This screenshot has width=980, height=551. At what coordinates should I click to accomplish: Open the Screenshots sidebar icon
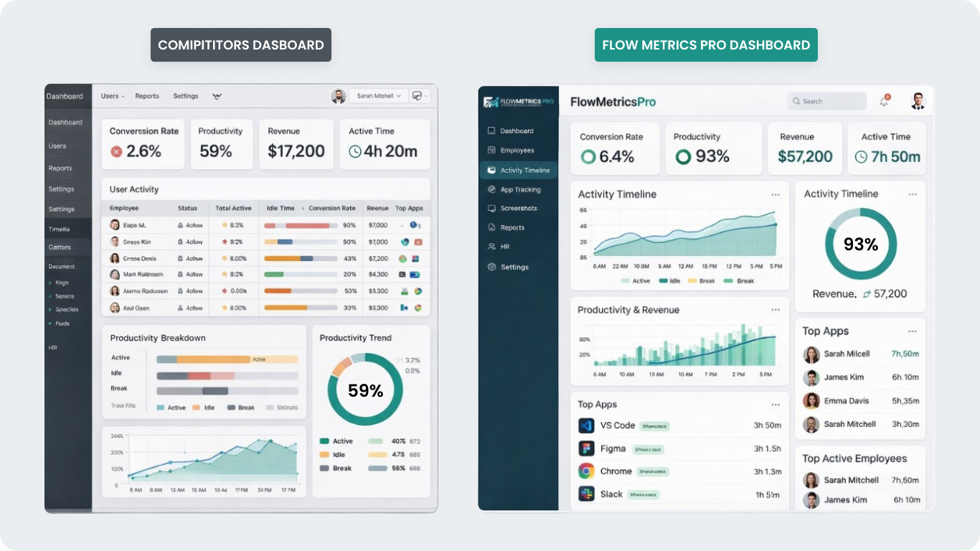[491, 209]
